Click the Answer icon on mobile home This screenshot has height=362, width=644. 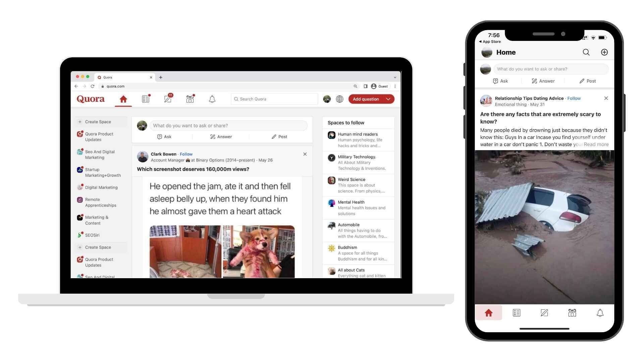(543, 80)
